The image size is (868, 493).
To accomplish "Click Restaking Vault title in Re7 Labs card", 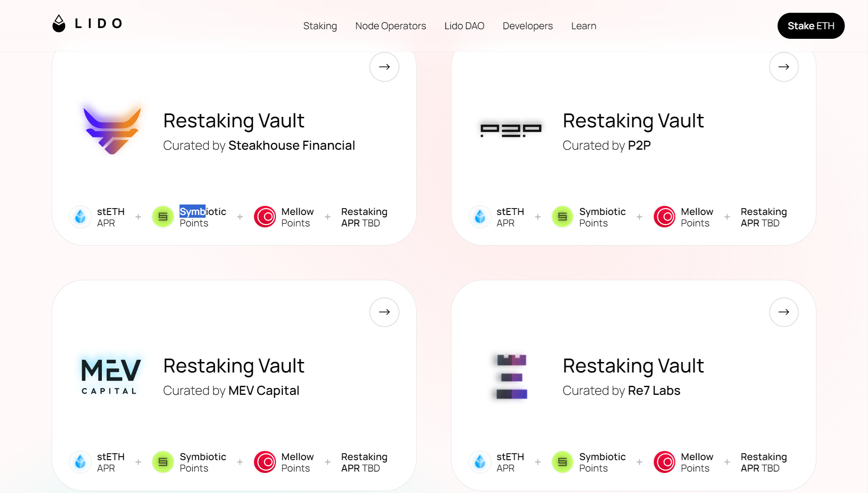I will (x=633, y=366).
